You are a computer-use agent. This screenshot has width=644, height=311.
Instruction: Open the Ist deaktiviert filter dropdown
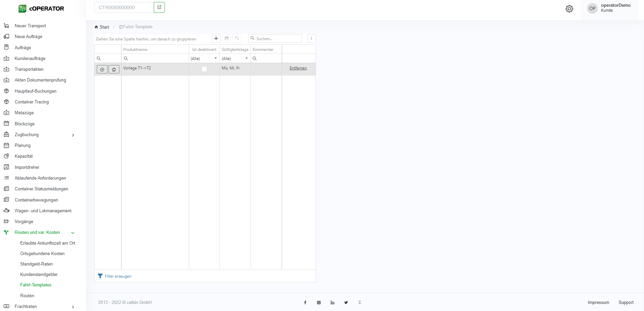215,59
